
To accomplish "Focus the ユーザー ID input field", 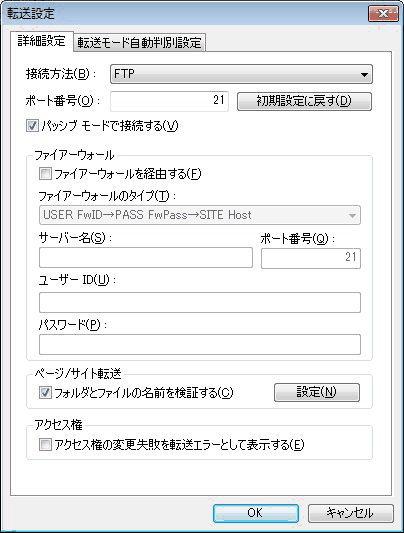I will tap(200, 302).
